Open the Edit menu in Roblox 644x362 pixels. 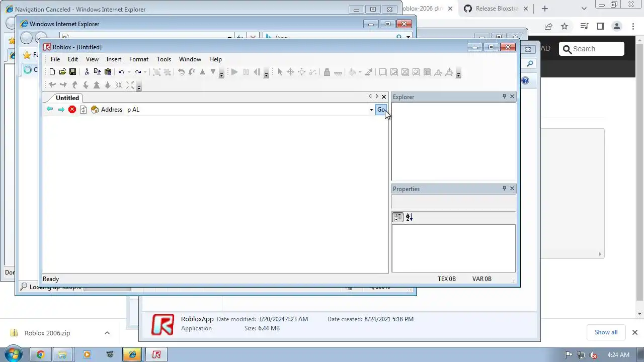point(73,59)
